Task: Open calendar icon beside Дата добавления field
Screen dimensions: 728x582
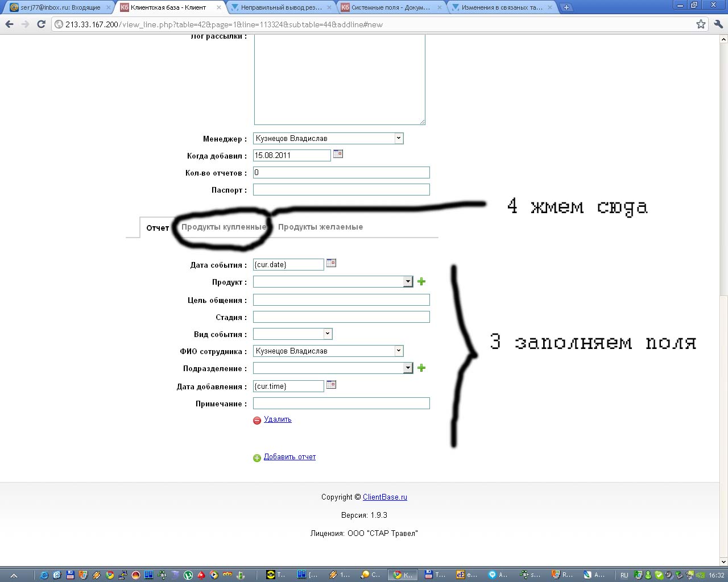Action: pyautogui.click(x=331, y=385)
